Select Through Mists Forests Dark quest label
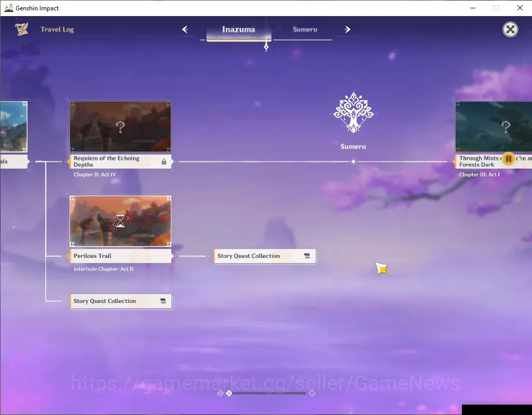The width and height of the screenshot is (532, 415). click(x=494, y=161)
